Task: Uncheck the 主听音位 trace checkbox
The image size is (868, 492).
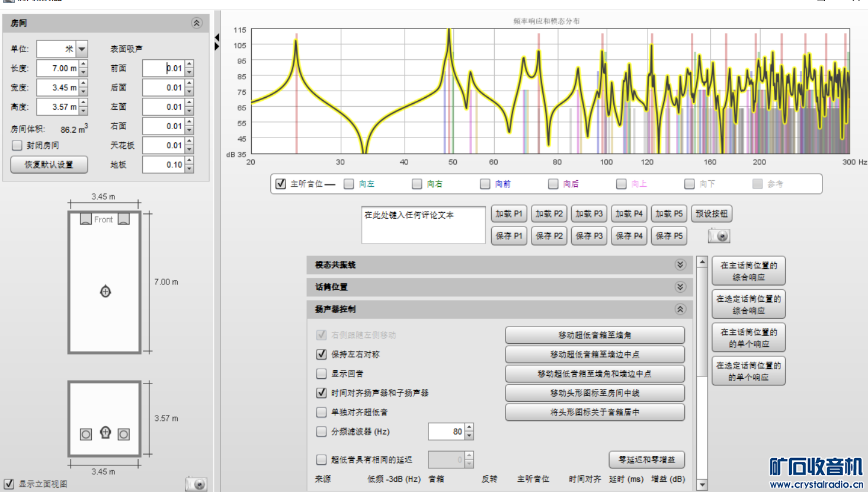Action: coord(281,184)
